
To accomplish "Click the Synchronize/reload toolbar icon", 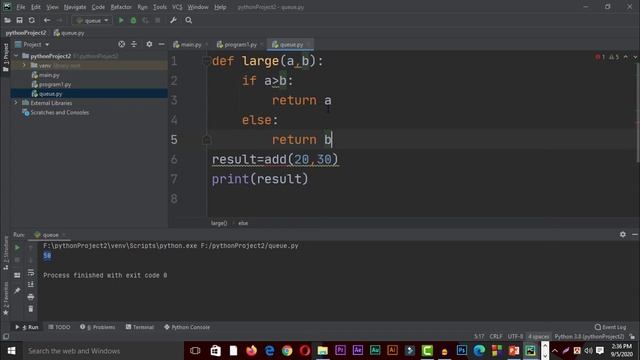I will click(31, 20).
